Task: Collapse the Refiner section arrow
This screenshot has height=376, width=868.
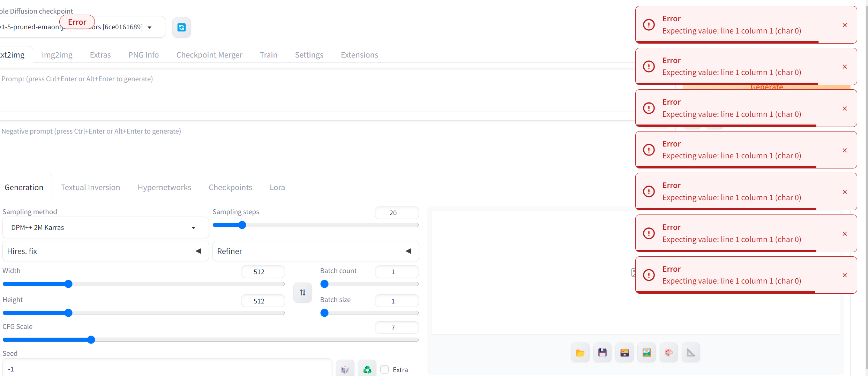Action: pos(408,251)
